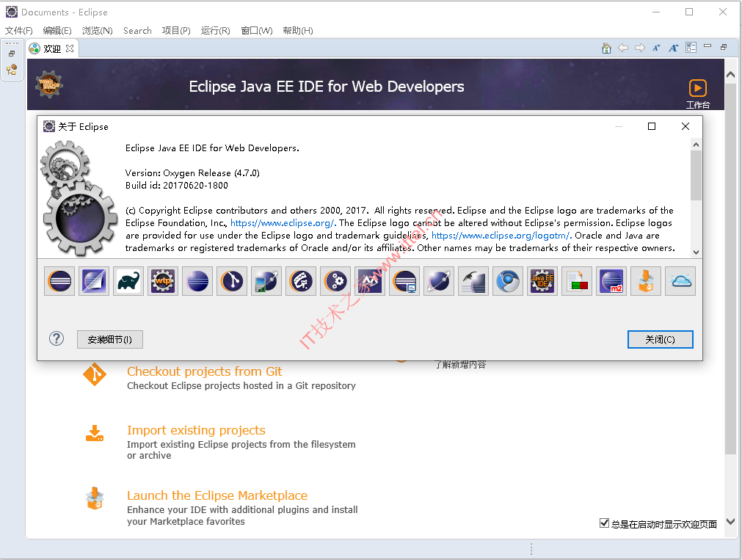Click Checkout projects from Git link
Image resolution: width=742 pixels, height=560 pixels.
point(205,371)
